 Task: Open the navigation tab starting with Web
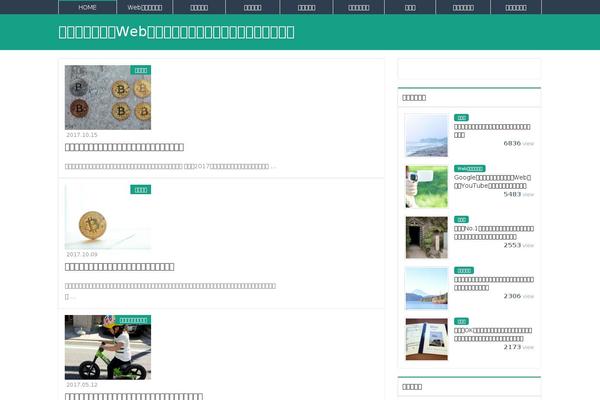tap(145, 7)
